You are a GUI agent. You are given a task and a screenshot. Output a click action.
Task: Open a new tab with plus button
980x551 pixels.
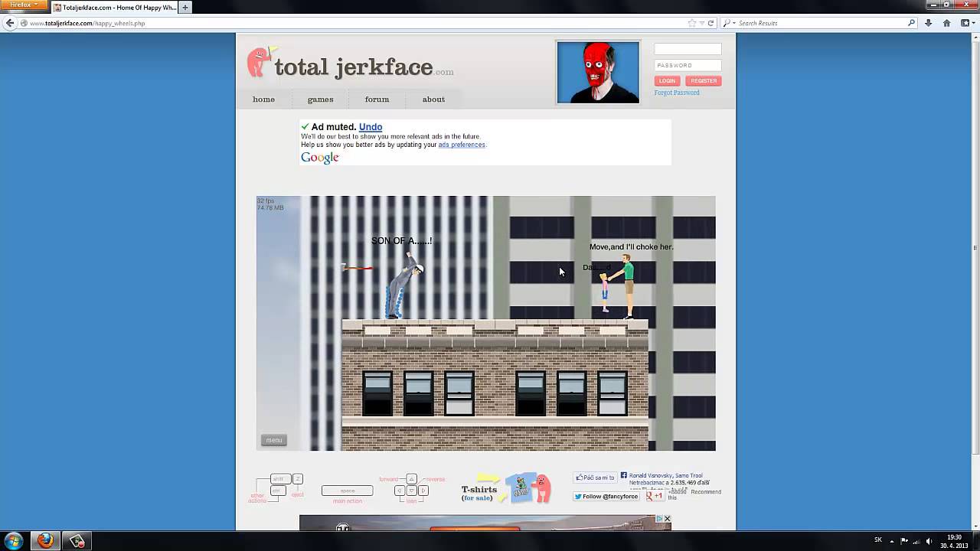[x=185, y=7]
